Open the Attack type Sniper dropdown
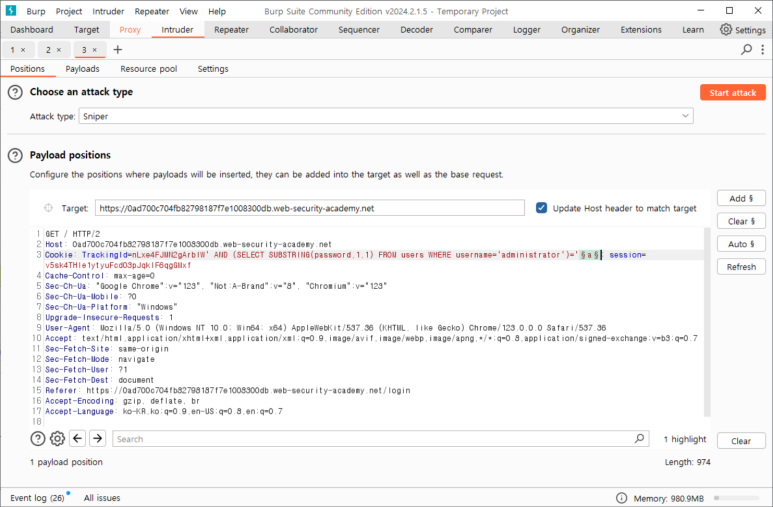Screen dimensions: 773x507 386,116
